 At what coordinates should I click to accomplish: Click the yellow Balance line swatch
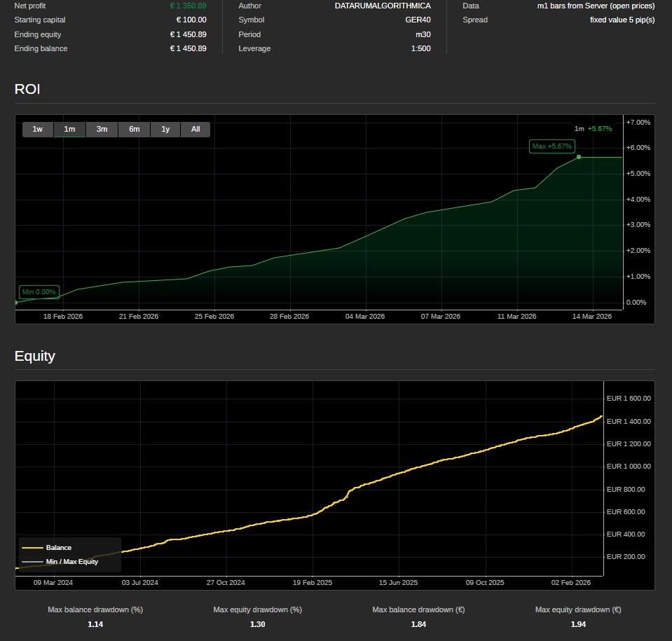[32, 548]
